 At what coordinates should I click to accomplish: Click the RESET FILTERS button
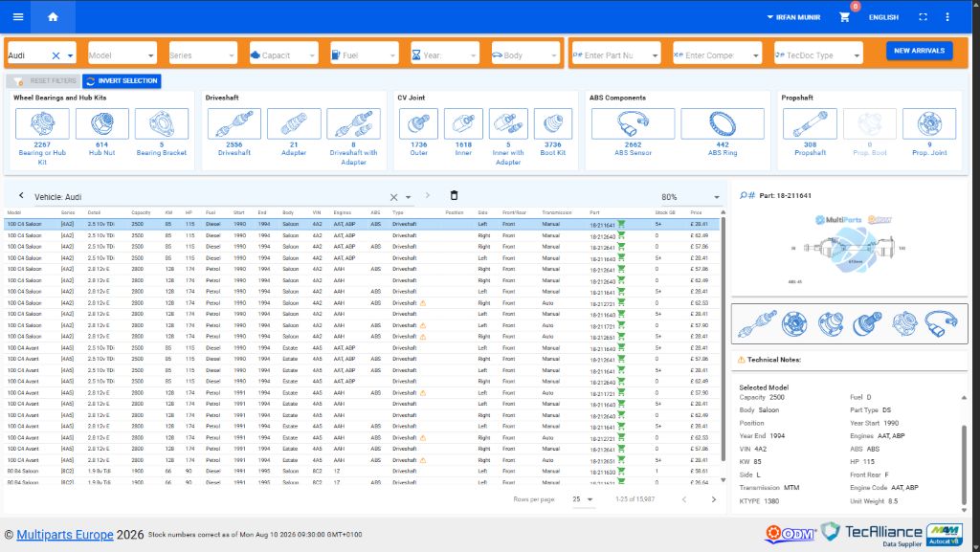point(44,81)
